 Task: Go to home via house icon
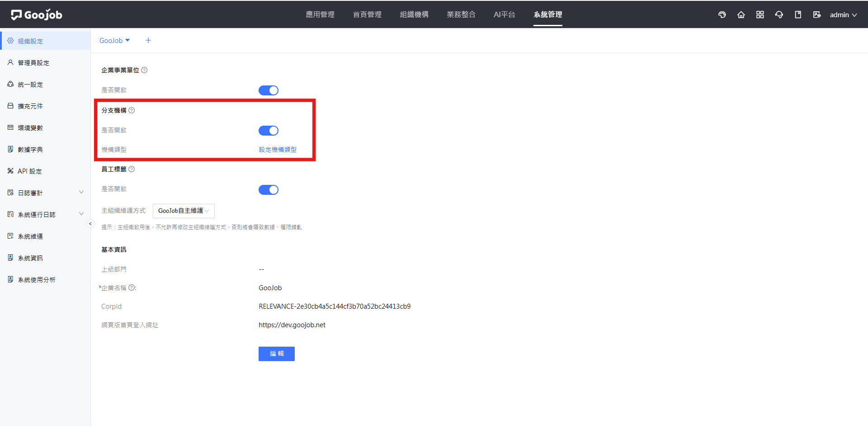[x=741, y=15]
